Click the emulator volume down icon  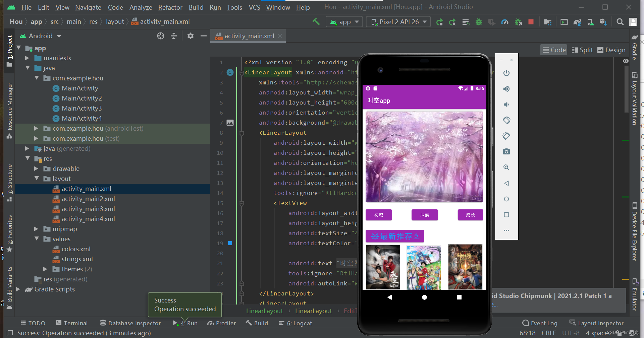(x=506, y=105)
